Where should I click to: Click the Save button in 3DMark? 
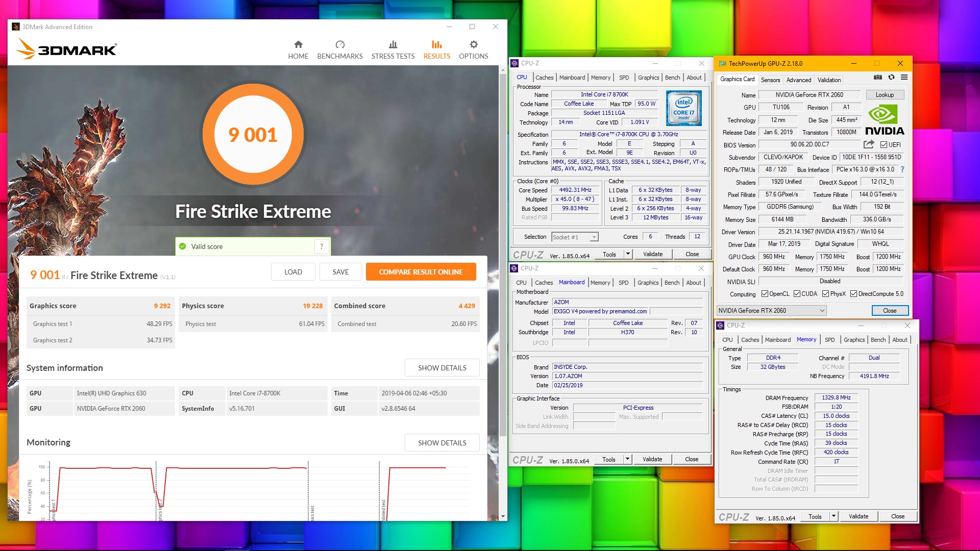(340, 272)
